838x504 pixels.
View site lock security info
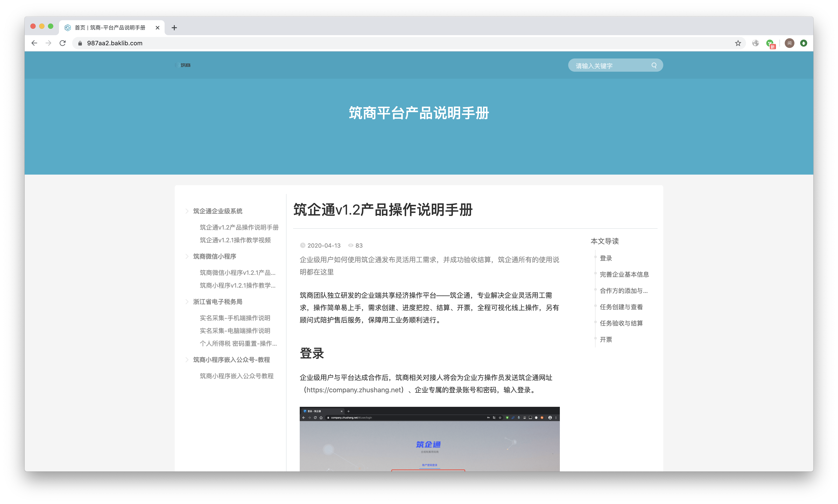[x=80, y=43]
